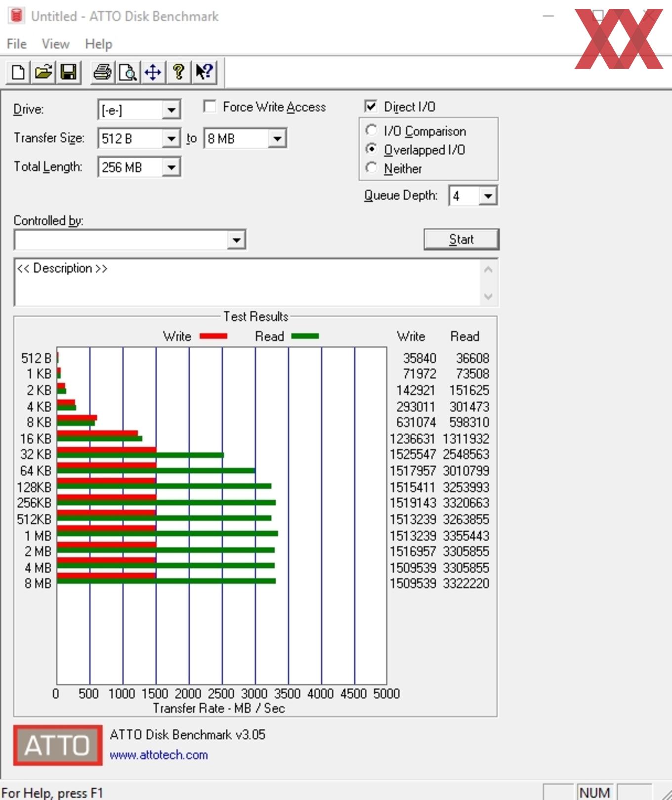The height and width of the screenshot is (800, 672).
Task: Click the Transfer Rate - MB / Sec label
Action: (x=219, y=708)
